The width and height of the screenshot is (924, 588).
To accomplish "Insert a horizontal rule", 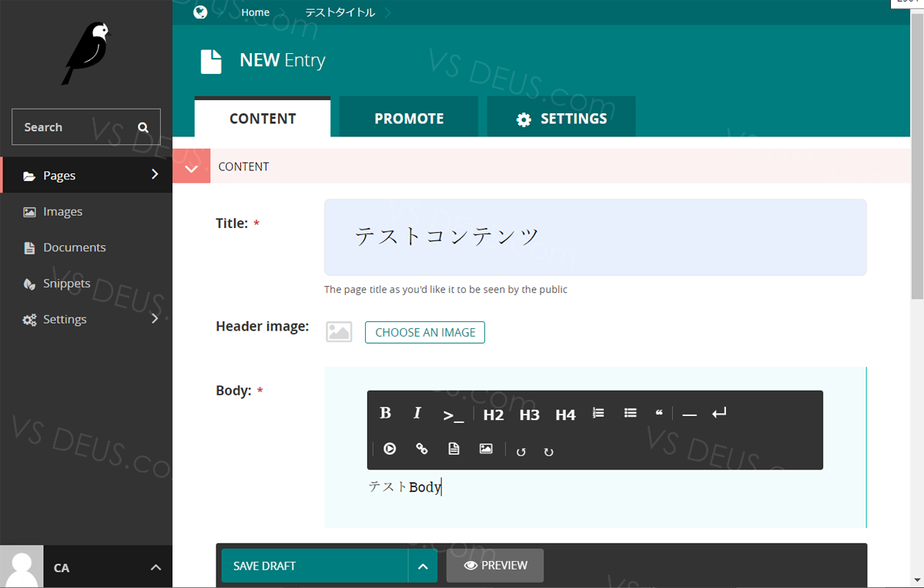I will (x=689, y=415).
